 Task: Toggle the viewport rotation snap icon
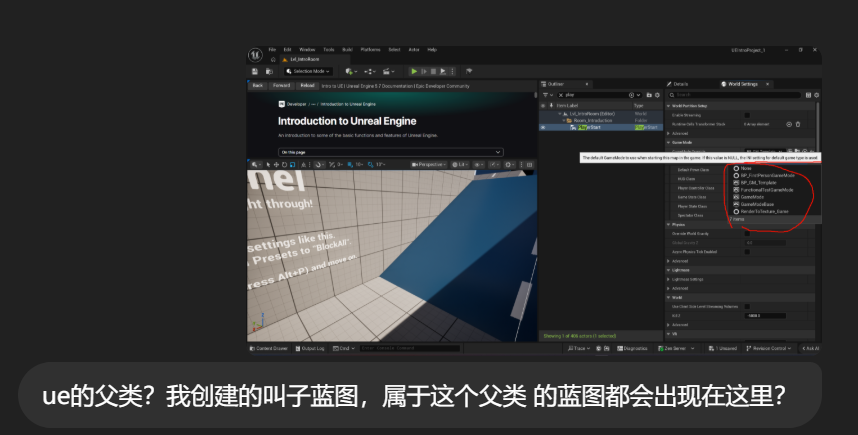(370, 164)
